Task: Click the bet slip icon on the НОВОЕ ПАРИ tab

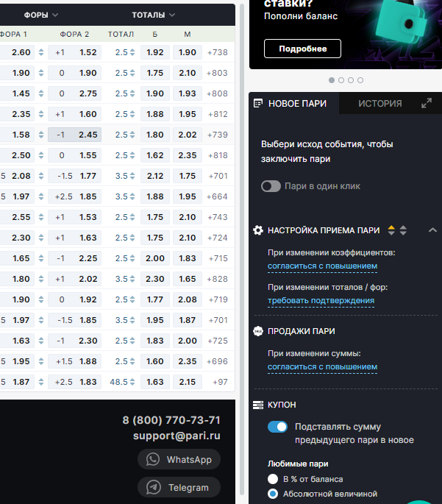Action: pos(258,104)
